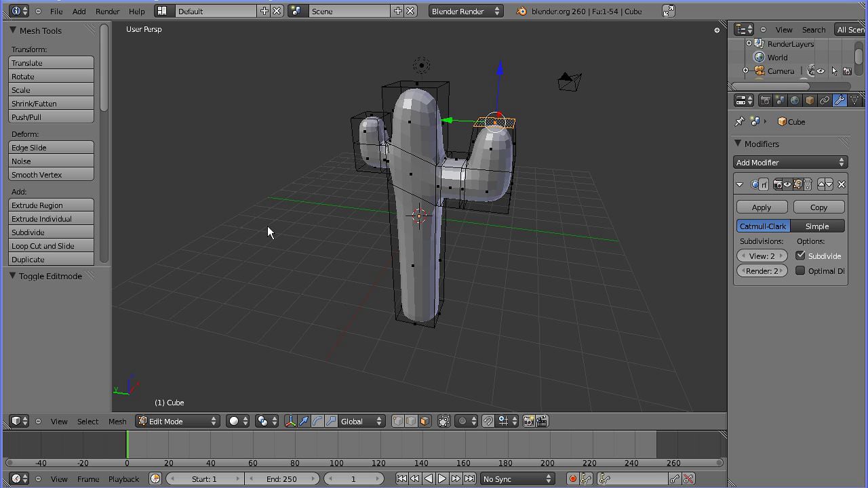The height and width of the screenshot is (488, 868).
Task: Expand RenderLayers in outliner tree
Action: pyautogui.click(x=749, y=43)
